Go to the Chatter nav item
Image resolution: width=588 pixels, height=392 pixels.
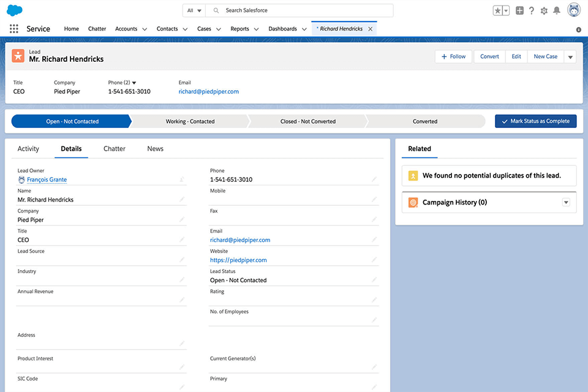[97, 29]
